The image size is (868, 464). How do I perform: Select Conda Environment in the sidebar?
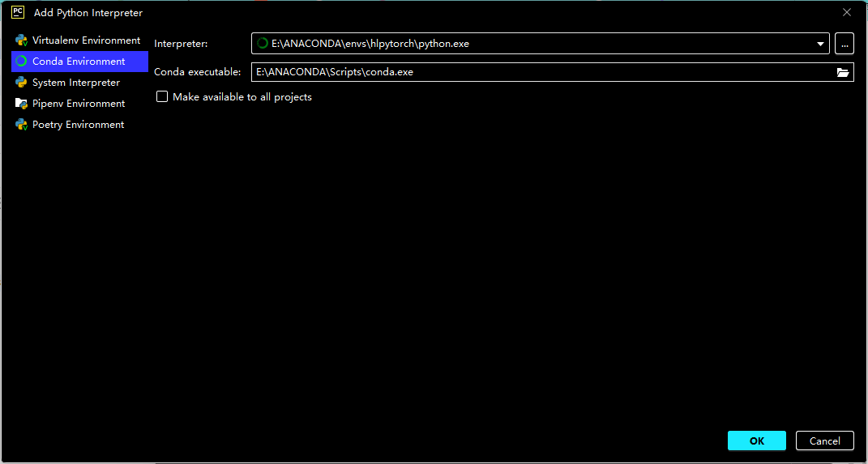coord(79,62)
